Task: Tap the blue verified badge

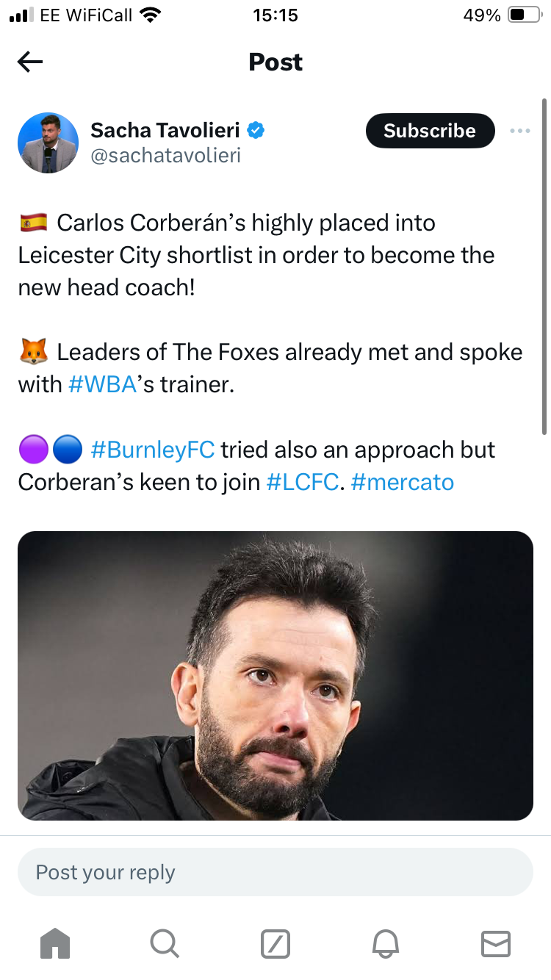Action: (x=256, y=131)
